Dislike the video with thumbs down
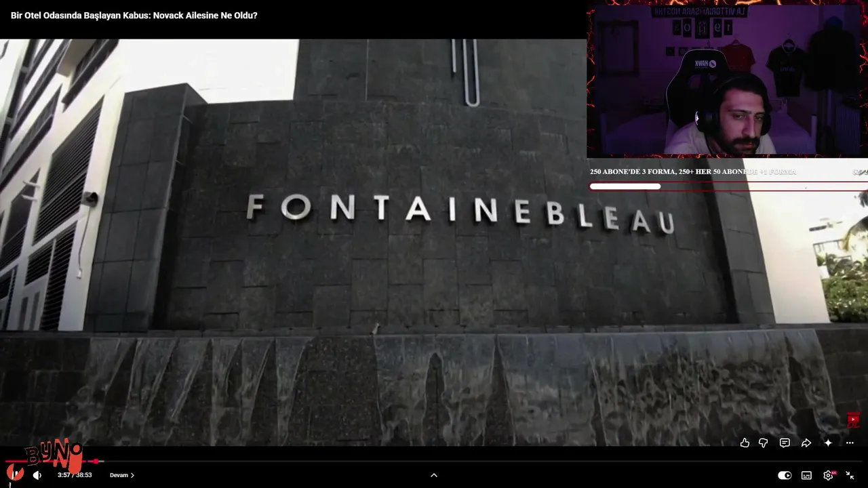Viewport: 868px width, 488px height. tap(764, 443)
